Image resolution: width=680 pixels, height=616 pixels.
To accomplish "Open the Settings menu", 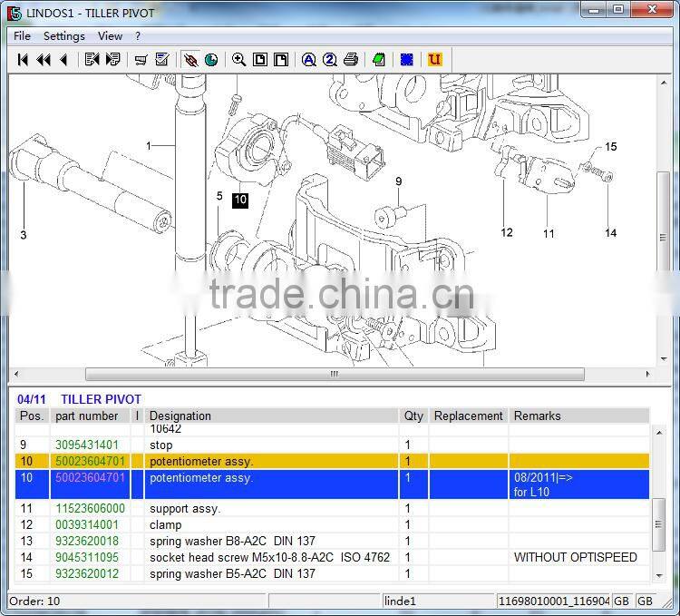I will 64,36.
